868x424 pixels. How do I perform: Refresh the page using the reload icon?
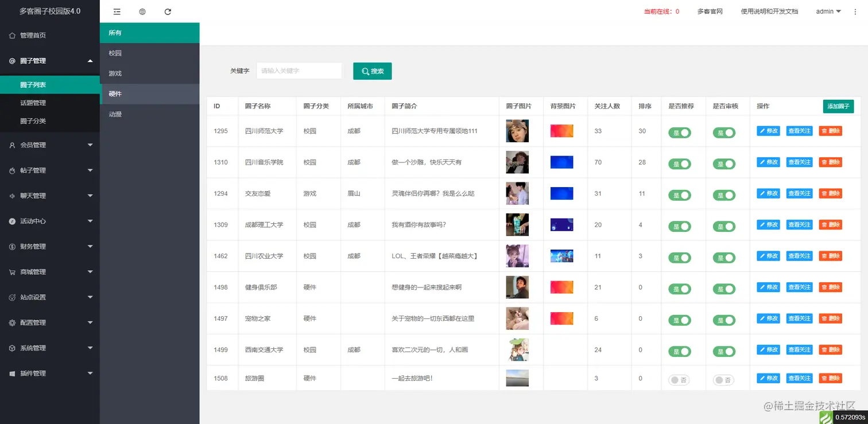tap(168, 11)
